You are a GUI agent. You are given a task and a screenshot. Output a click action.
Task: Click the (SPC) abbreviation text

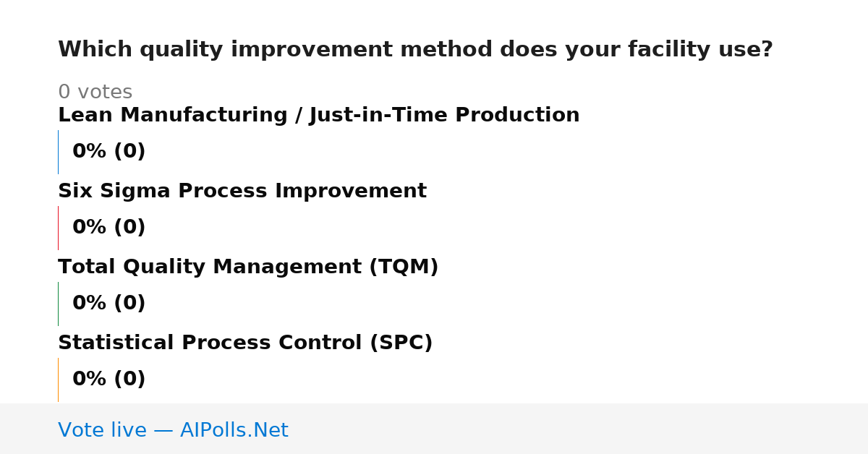[x=401, y=343]
